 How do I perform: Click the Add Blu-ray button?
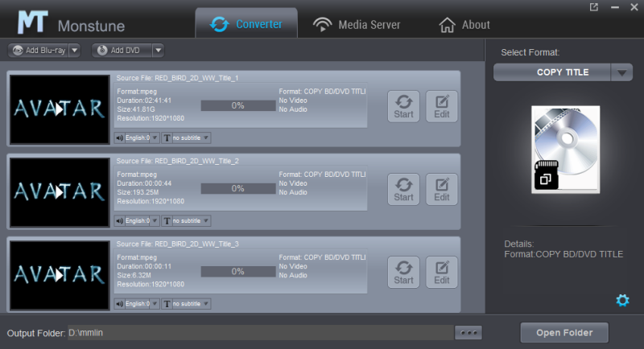pyautogui.click(x=39, y=50)
